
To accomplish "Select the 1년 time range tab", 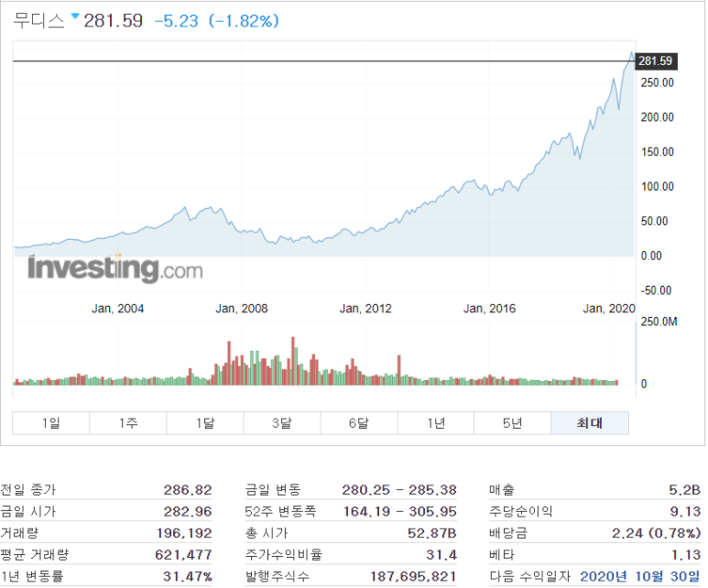I will 436,423.
